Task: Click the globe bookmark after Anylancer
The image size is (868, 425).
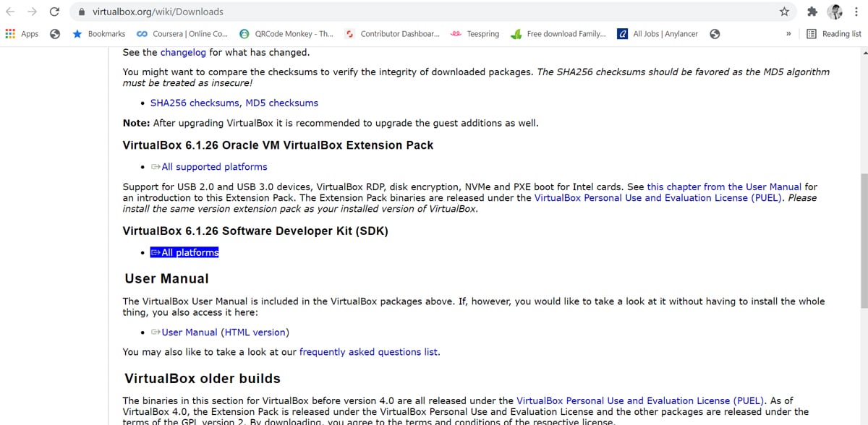Action: tap(715, 34)
